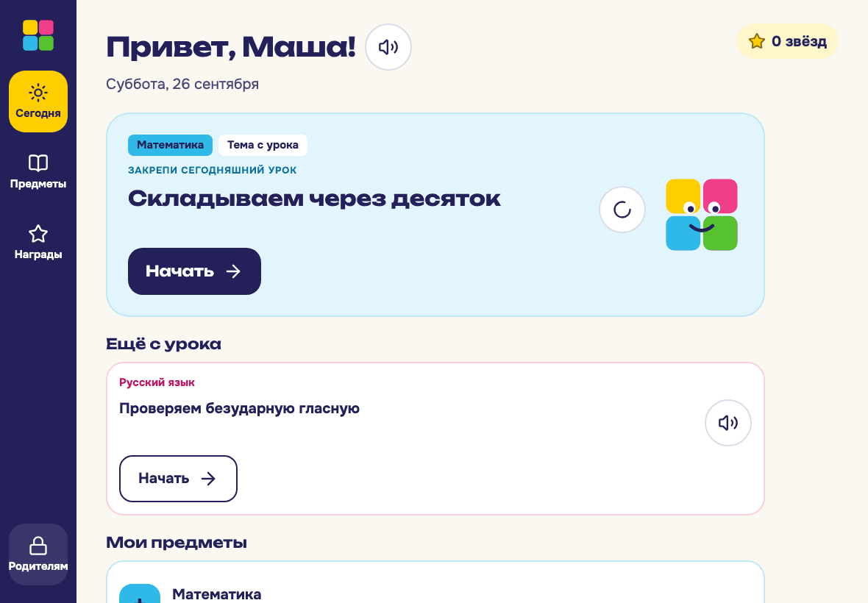The width and height of the screenshot is (868, 603).
Task: Click the blue Математика subject icon
Action: click(x=140, y=593)
